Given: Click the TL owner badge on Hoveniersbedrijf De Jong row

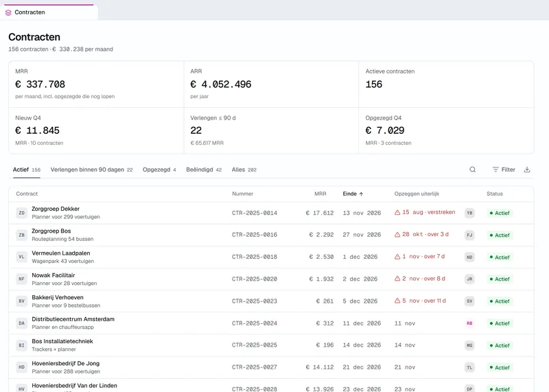Looking at the screenshot, I should pyautogui.click(x=469, y=367).
